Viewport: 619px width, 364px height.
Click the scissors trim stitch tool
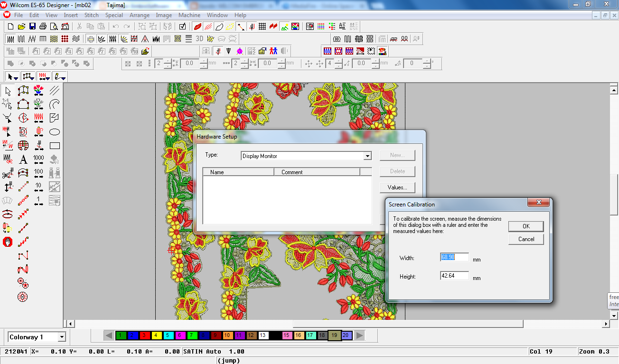8,173
